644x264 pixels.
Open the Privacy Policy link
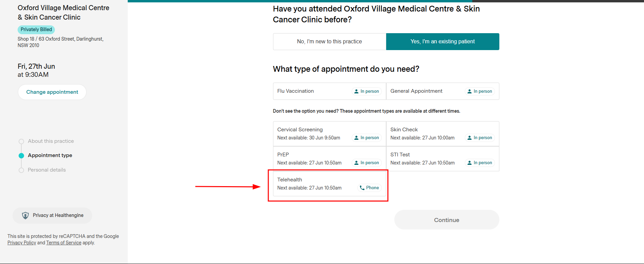point(22,243)
